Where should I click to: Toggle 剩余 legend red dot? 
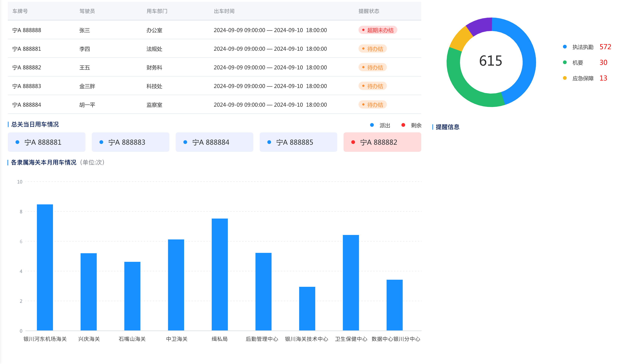click(403, 125)
